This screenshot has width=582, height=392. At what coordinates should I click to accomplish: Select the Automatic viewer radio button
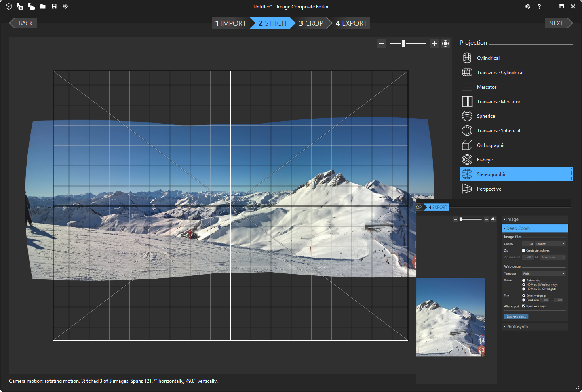pos(524,281)
